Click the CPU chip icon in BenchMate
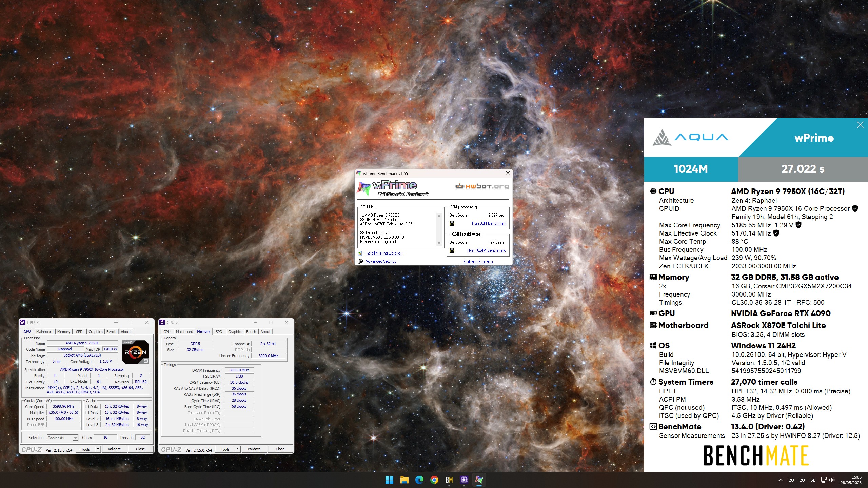This screenshot has height=488, width=868. click(x=653, y=191)
